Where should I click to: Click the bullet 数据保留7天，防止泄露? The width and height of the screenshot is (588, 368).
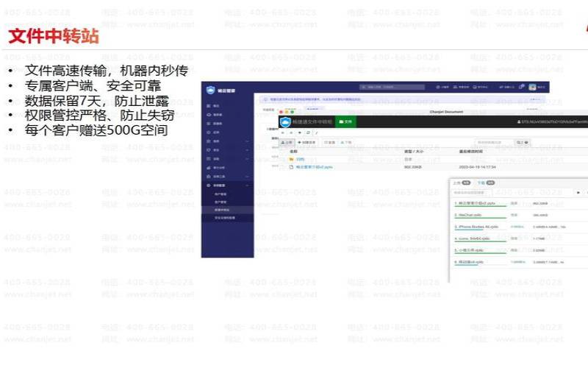coord(97,101)
